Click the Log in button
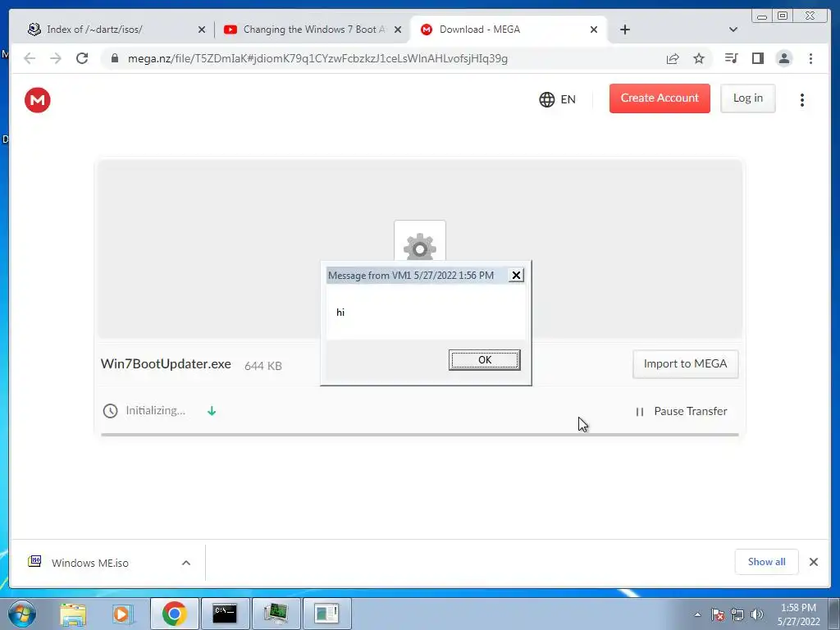Screen dimensions: 840x630 [x=748, y=98]
